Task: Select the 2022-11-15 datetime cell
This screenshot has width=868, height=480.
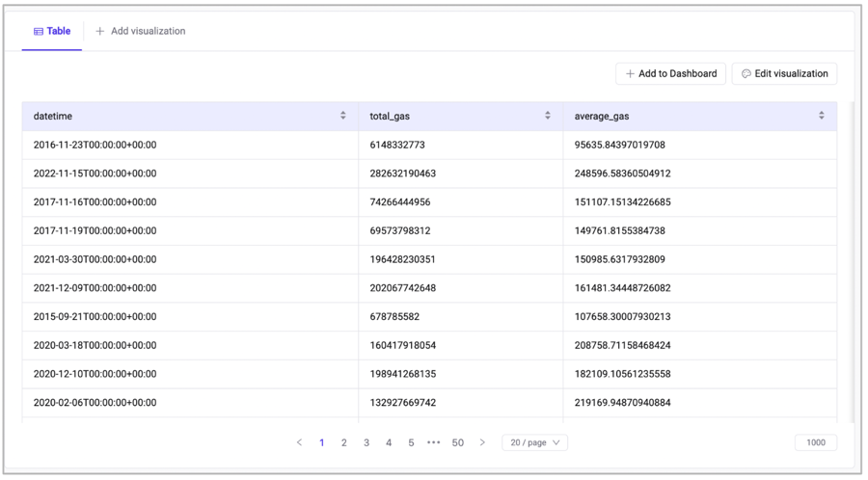Action: 95,173
